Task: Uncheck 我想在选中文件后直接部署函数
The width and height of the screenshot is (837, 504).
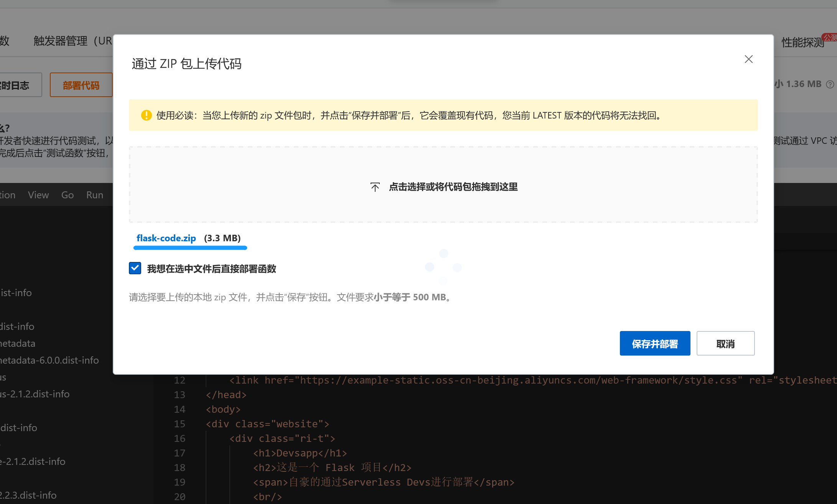Action: pos(135,268)
